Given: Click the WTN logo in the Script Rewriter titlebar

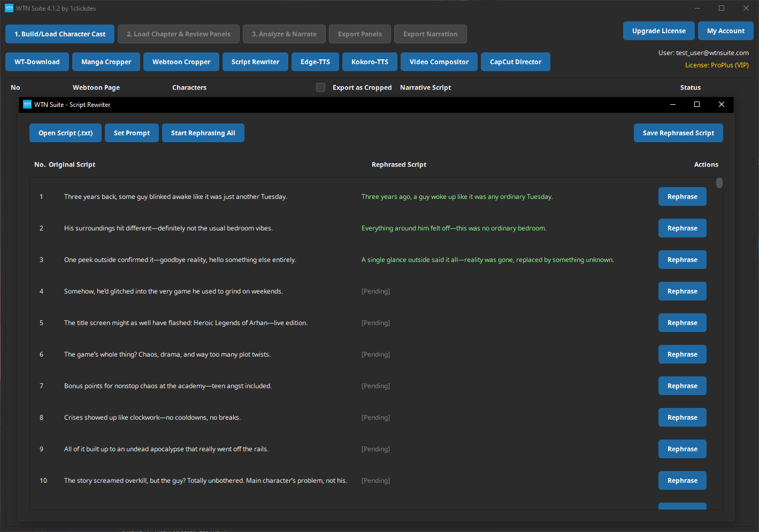Looking at the screenshot, I should [x=27, y=104].
